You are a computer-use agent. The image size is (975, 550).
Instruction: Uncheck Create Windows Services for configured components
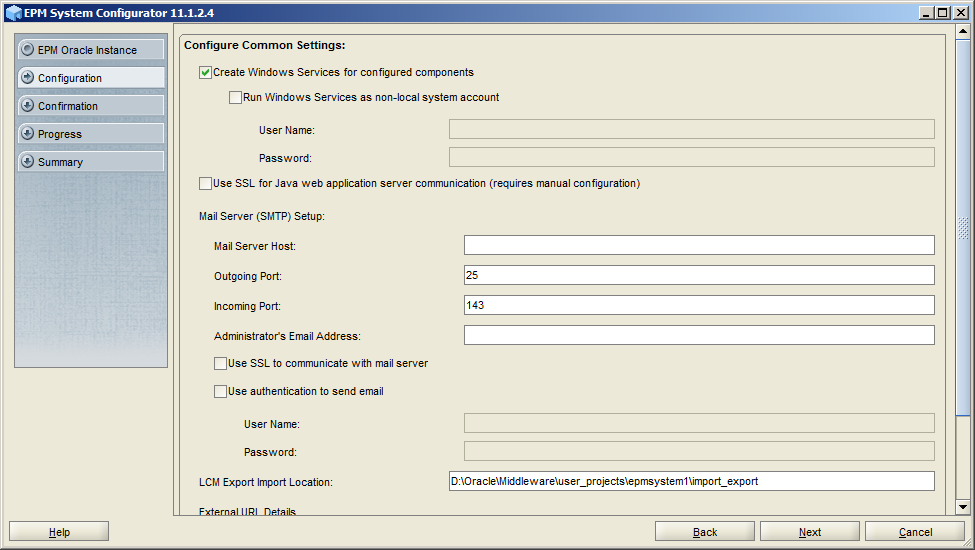pos(205,73)
